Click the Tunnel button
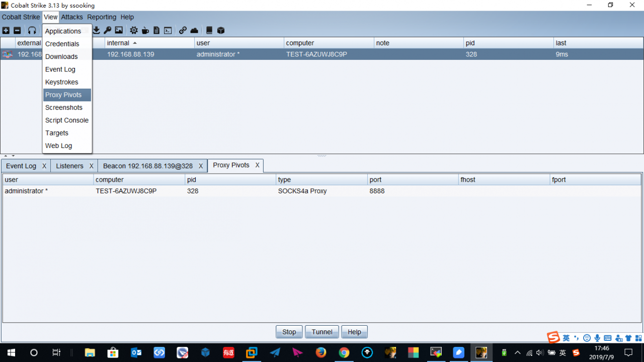 [x=322, y=332]
